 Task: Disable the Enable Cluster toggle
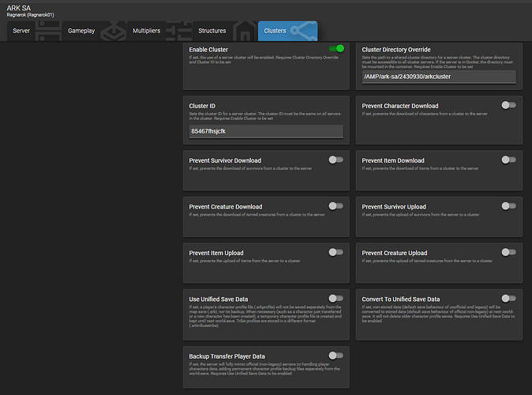336,49
